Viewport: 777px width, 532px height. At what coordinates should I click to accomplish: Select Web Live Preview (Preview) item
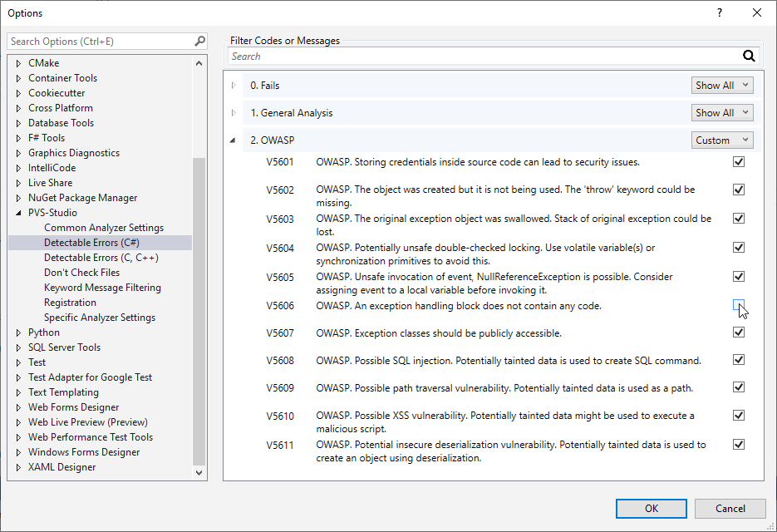88,422
